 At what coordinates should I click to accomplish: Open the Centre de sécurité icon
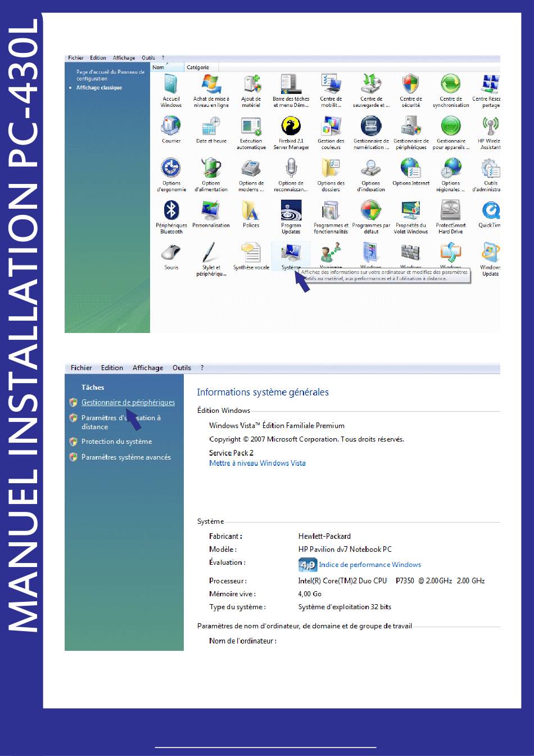coord(411,84)
